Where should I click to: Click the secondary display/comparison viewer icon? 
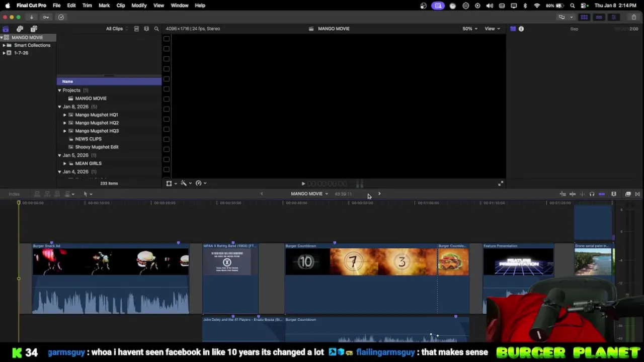pyautogui.click(x=561, y=17)
